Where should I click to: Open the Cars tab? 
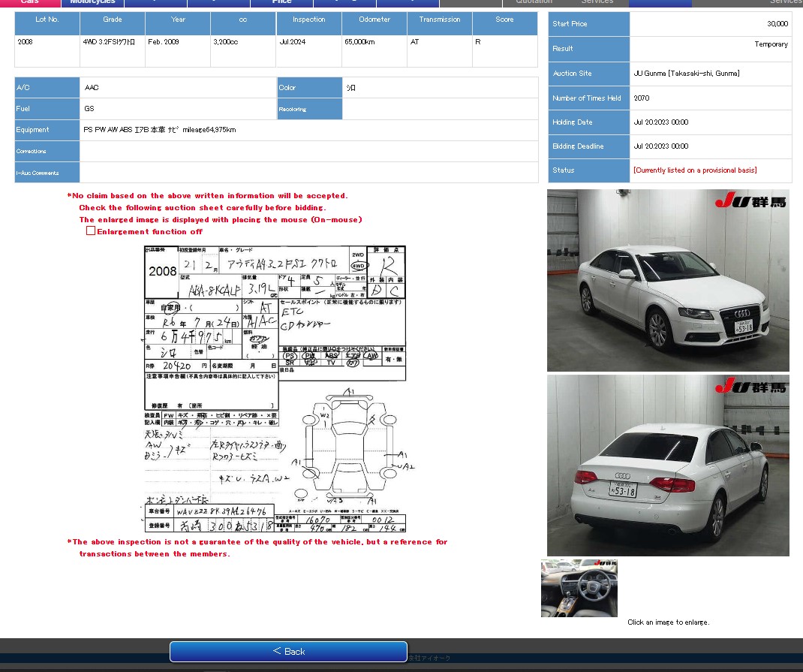coord(30,2)
